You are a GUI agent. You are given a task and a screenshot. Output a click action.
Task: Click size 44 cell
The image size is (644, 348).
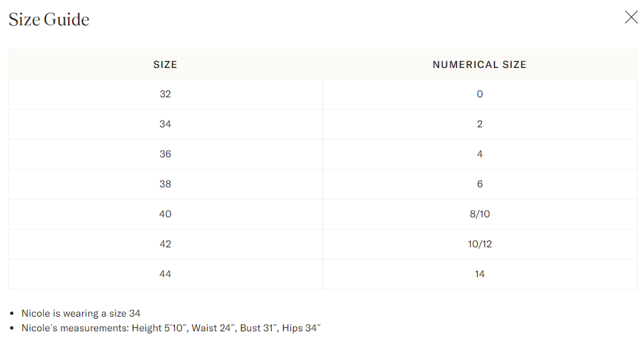[x=166, y=274]
